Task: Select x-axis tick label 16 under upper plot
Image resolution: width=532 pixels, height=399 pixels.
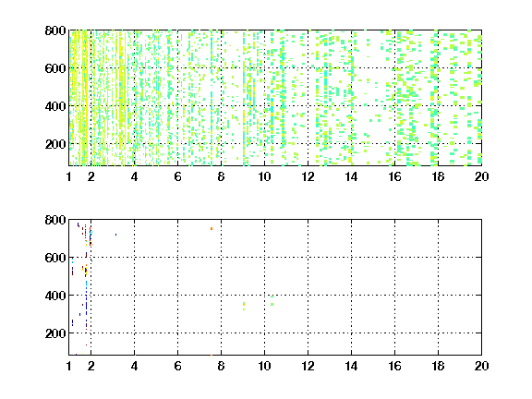Action: tap(394, 176)
